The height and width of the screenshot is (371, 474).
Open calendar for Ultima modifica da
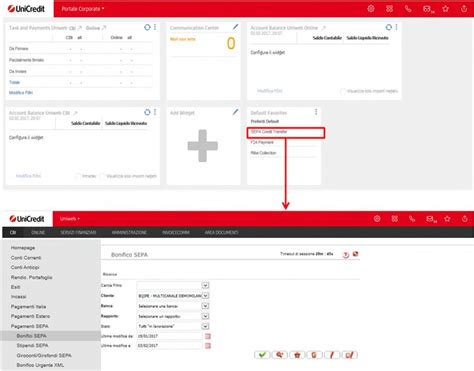[x=208, y=336]
